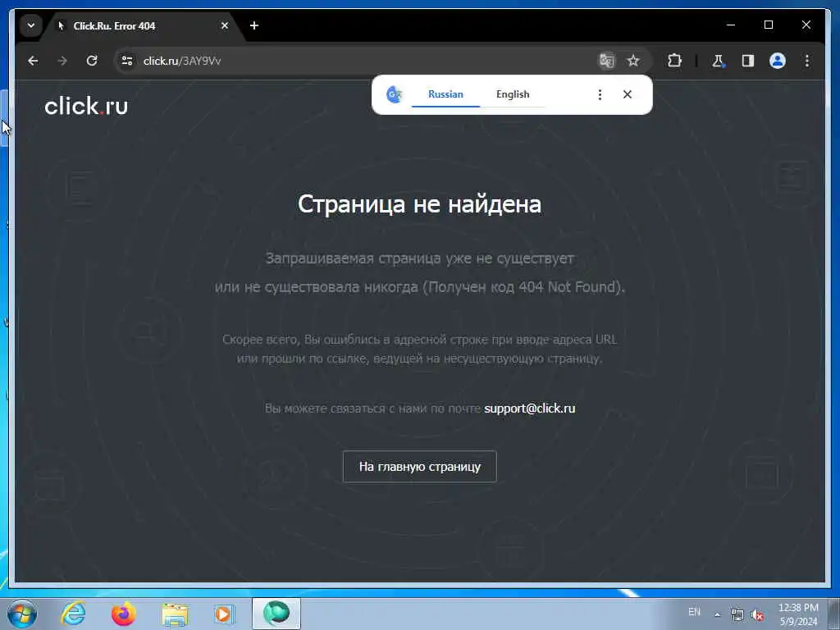Screen dimensions: 840x630
Task: Click the 'Страница не найдена' heading
Action: (419, 204)
